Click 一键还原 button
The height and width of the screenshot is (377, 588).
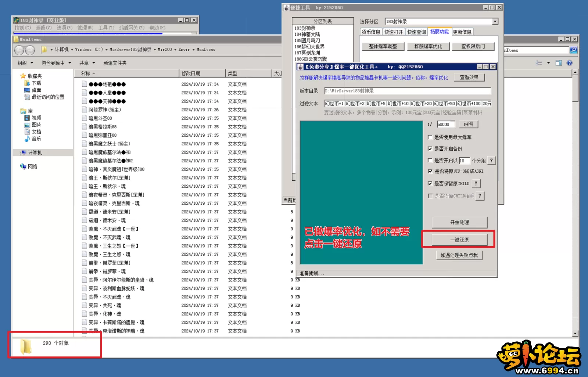pyautogui.click(x=459, y=240)
